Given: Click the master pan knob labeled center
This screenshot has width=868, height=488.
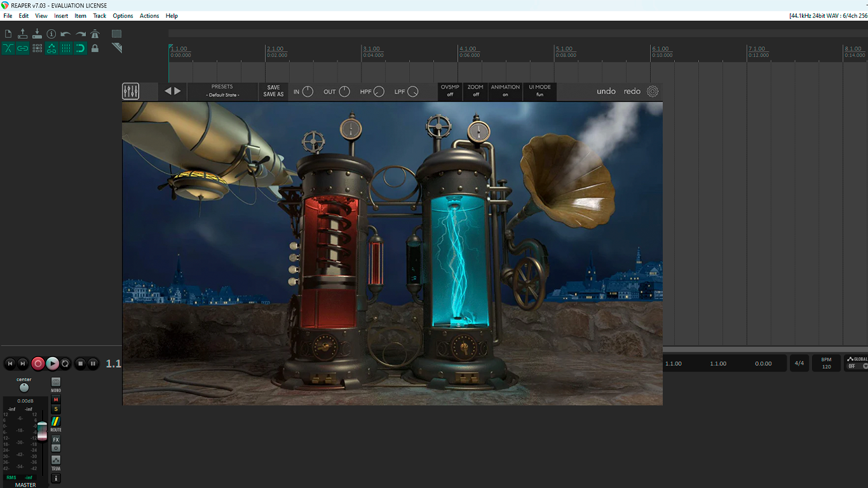Looking at the screenshot, I should point(24,388).
